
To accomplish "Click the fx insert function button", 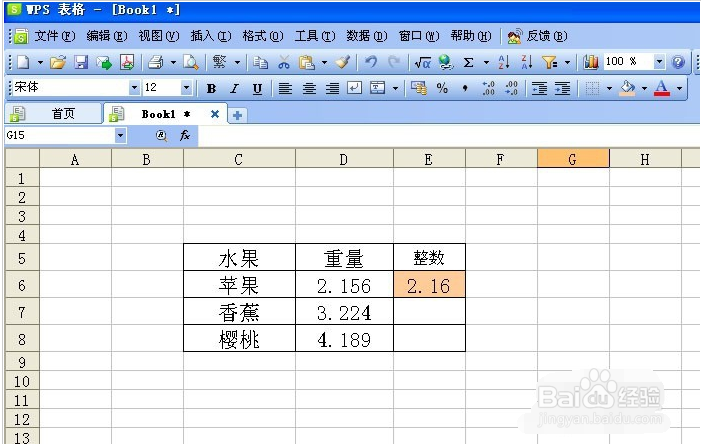I will pyautogui.click(x=185, y=135).
